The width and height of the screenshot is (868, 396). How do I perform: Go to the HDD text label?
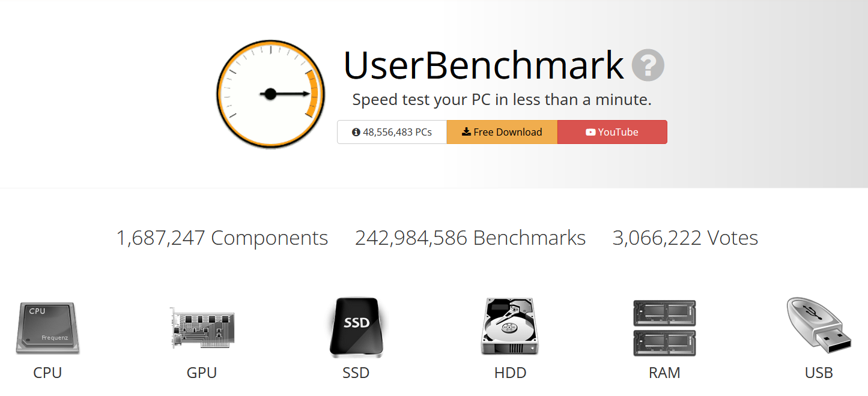point(510,373)
